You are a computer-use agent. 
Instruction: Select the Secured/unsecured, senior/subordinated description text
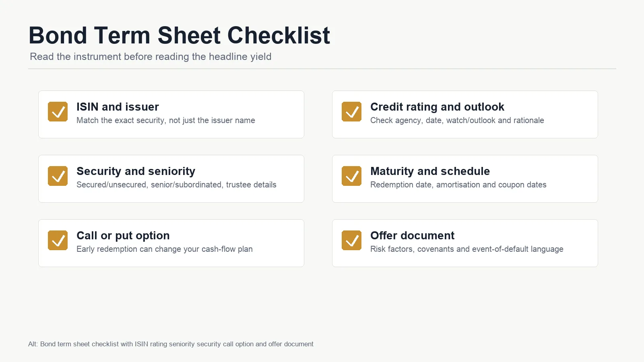(176, 185)
